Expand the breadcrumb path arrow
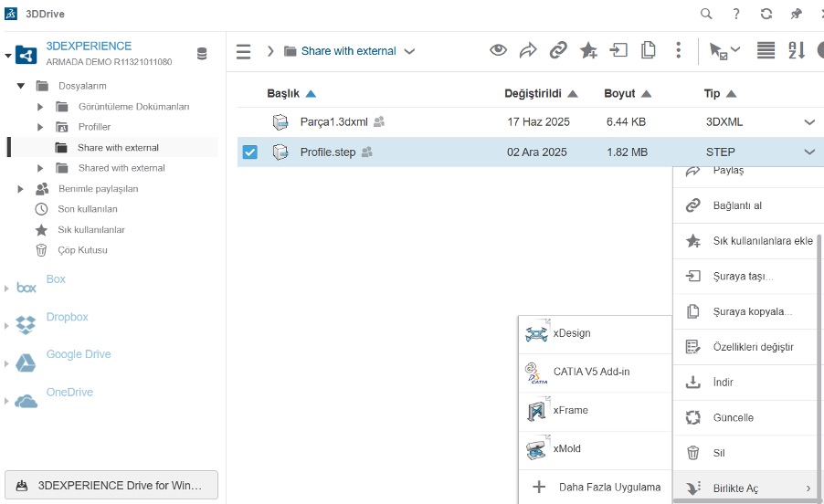 pos(270,51)
